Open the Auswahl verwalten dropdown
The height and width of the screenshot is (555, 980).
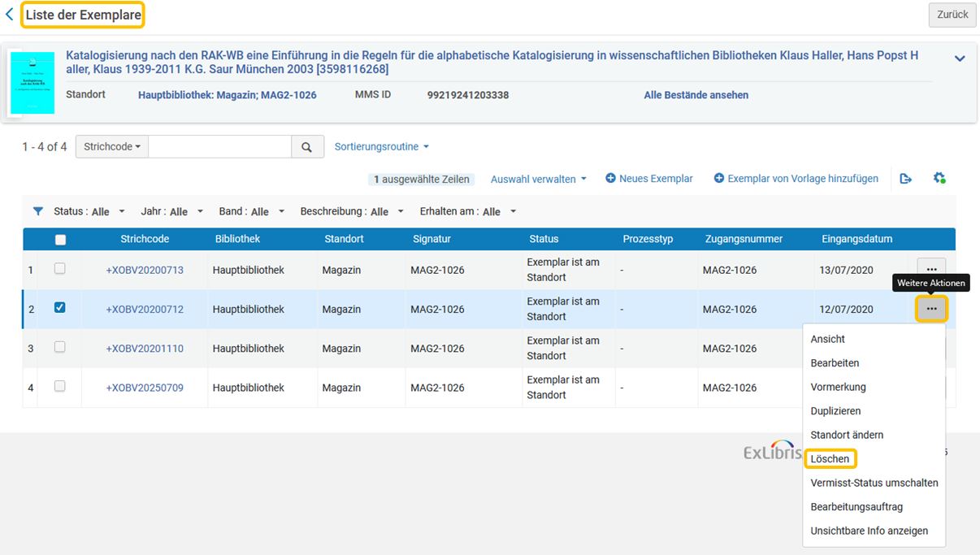[538, 179]
